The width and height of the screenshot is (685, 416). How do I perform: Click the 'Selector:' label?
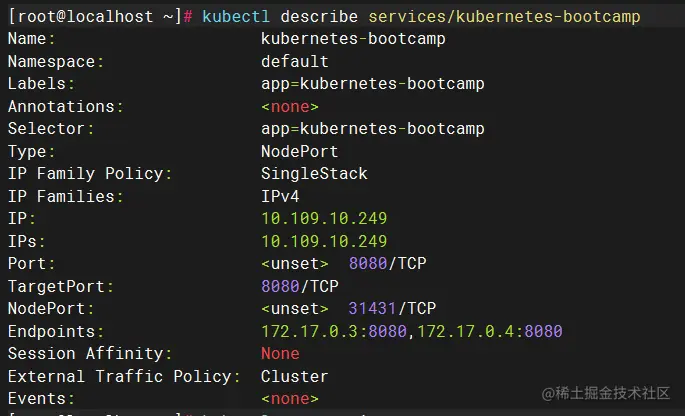click(51, 128)
